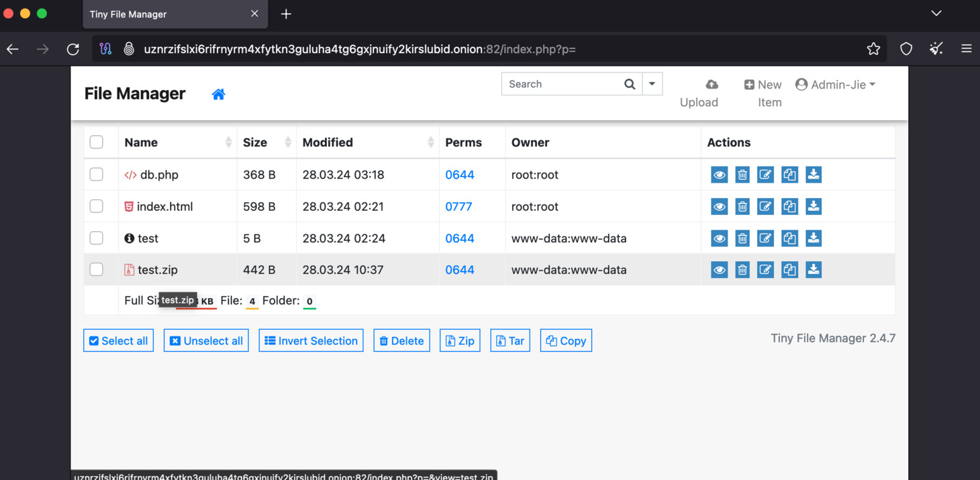Screen dimensions: 980x480
Task: Check the index.html row checkbox
Action: tap(97, 206)
